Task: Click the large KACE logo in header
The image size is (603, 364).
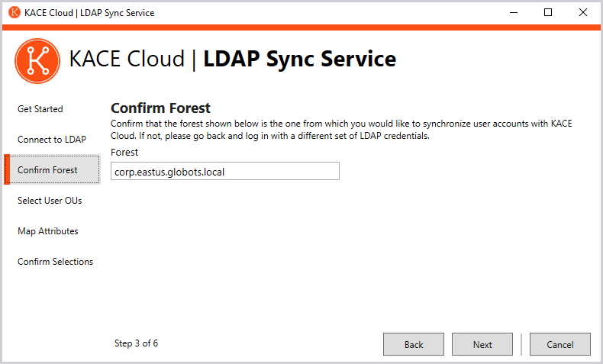Action: pyautogui.click(x=37, y=60)
